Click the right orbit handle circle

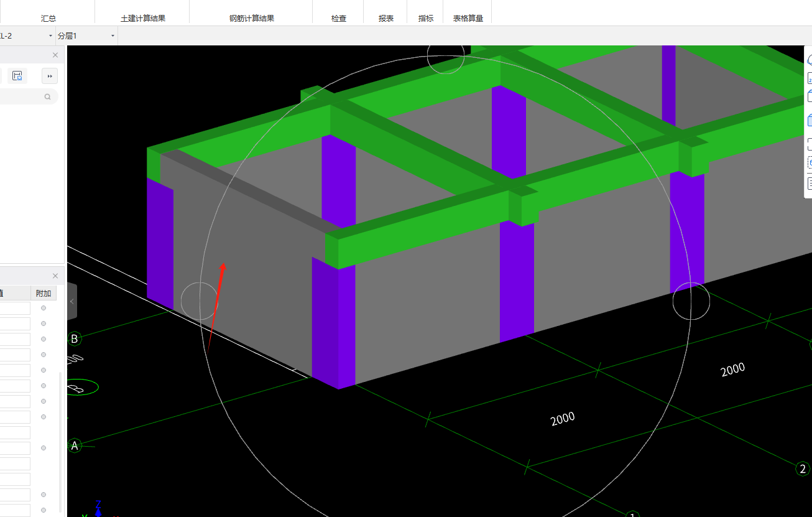pyautogui.click(x=691, y=301)
